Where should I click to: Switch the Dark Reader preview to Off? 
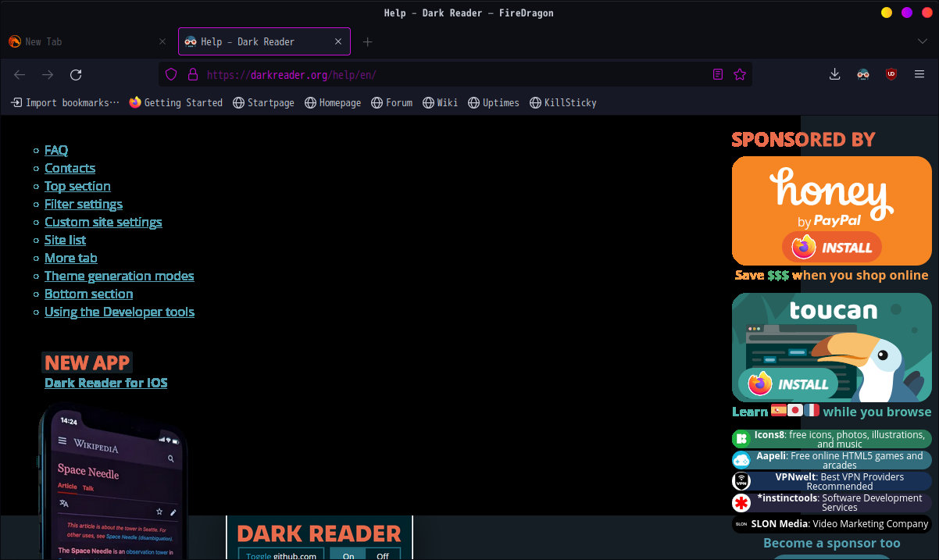click(383, 555)
